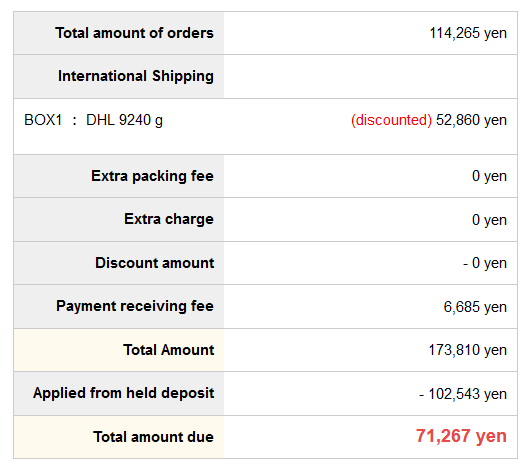Click the Applied from held deposit label
This screenshot has height=470, width=530.
point(124,393)
